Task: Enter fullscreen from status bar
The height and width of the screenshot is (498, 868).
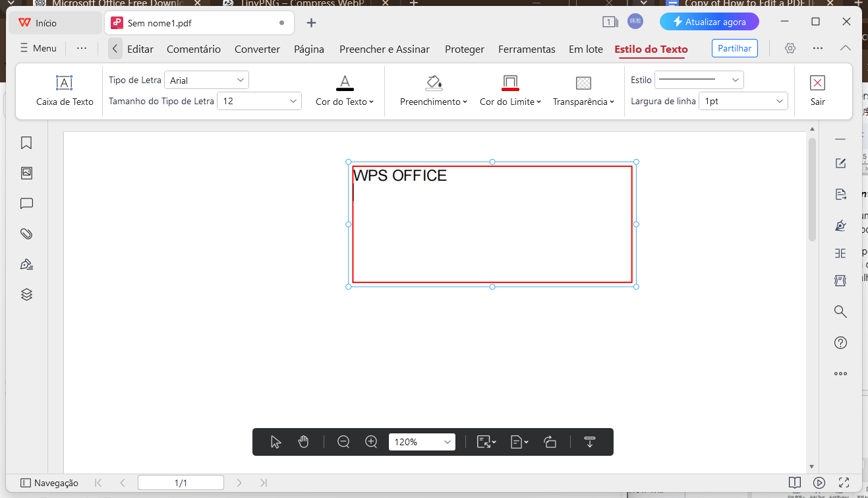Action: coord(844,483)
